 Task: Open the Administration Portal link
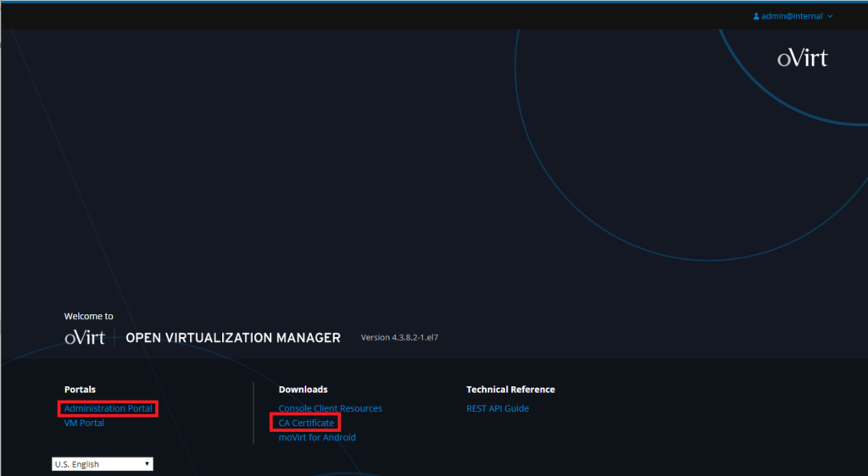pos(108,408)
